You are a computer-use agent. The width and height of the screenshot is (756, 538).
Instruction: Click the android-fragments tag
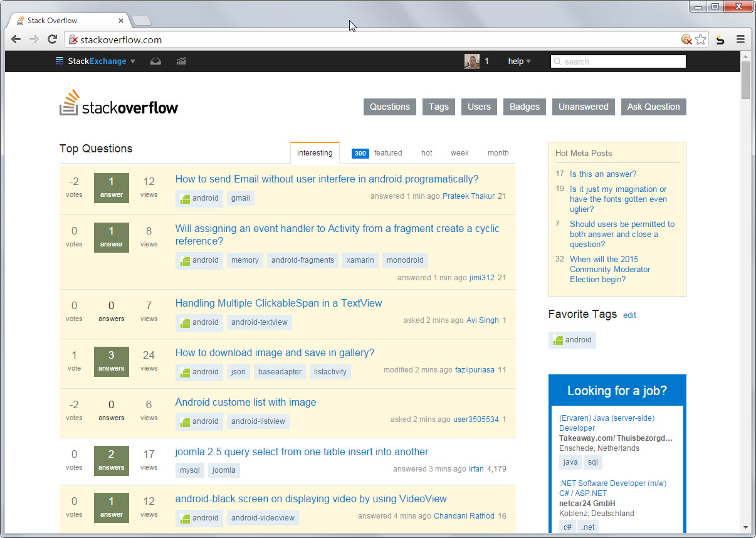303,260
